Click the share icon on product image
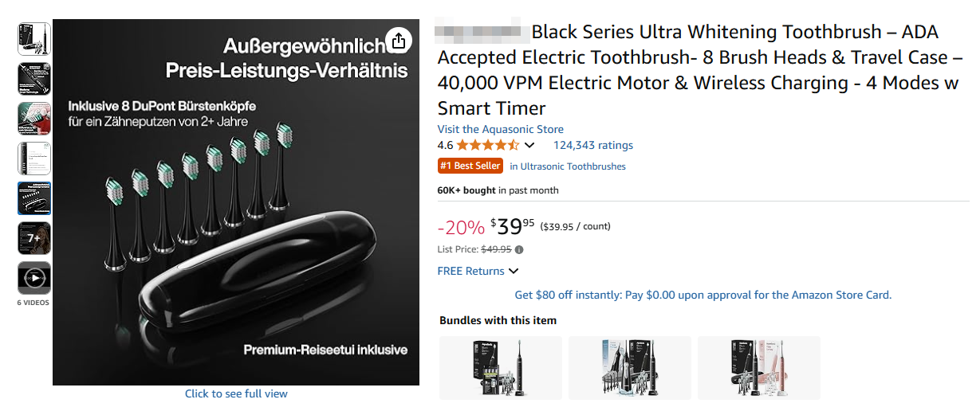Image resolution: width=980 pixels, height=407 pixels. [398, 40]
